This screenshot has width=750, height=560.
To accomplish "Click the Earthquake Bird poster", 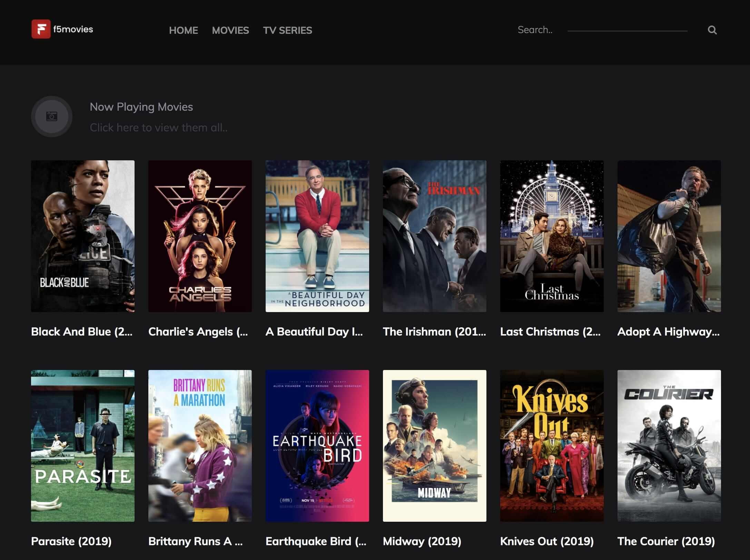I will 317,446.
